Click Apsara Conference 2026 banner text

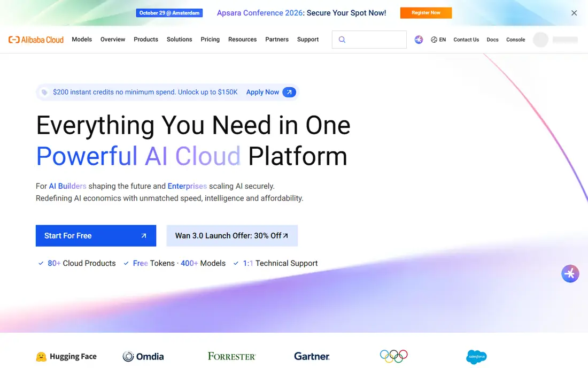click(301, 13)
